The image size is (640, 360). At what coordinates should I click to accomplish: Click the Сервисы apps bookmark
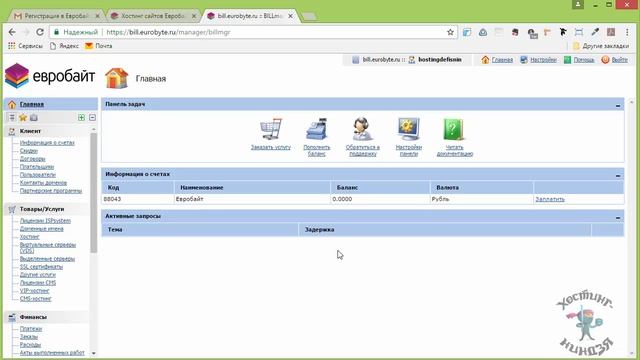coord(25,46)
